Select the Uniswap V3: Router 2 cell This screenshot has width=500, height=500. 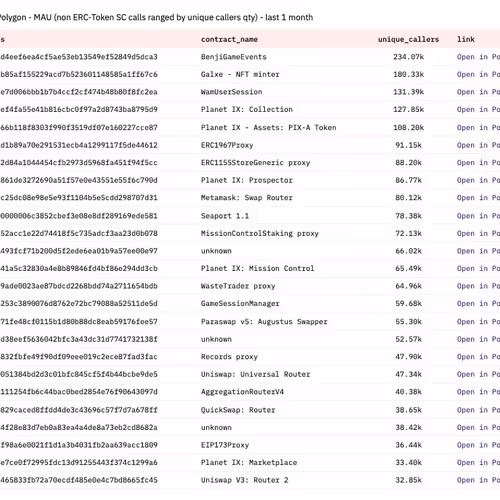(x=244, y=480)
